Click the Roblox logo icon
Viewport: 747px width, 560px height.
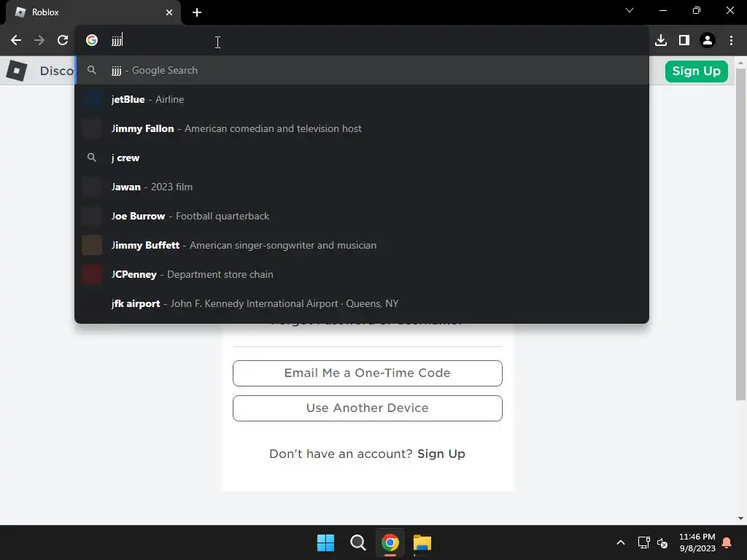(17, 71)
